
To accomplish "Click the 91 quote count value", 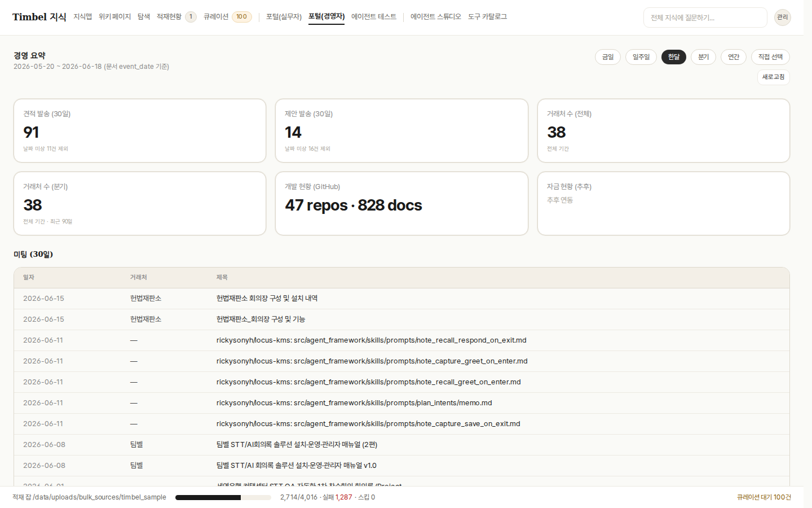I will point(32,132).
